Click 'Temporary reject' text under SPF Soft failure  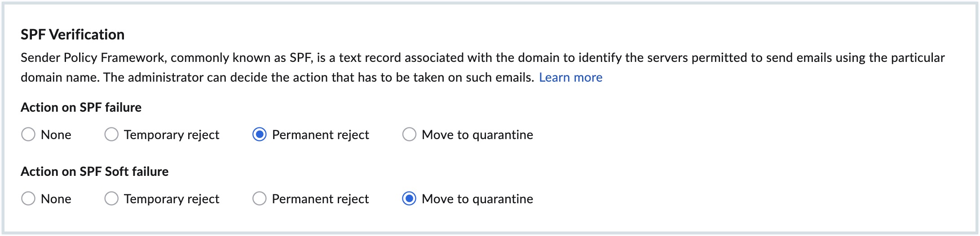172,199
